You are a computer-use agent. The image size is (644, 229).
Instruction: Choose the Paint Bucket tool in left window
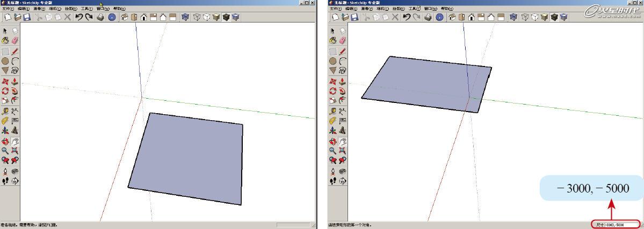tap(5, 40)
